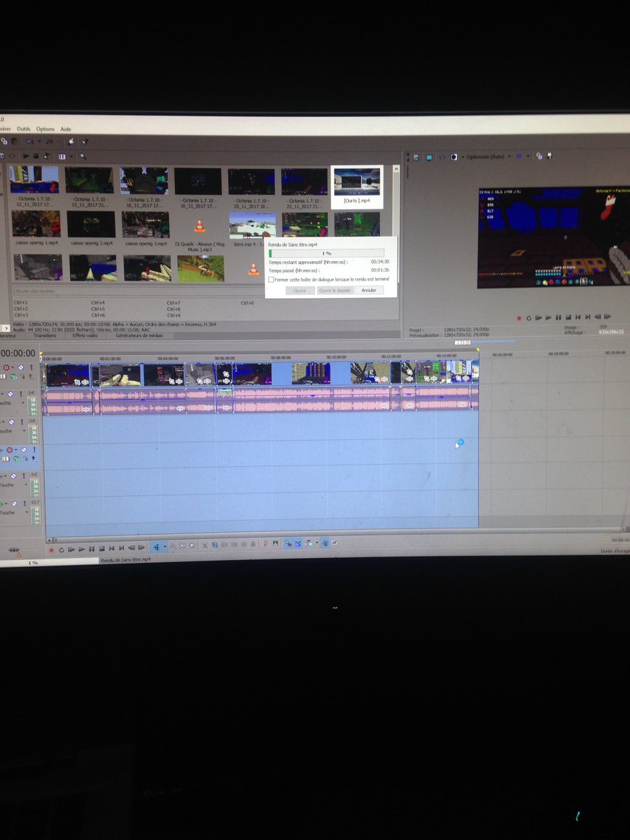Screen dimensions: 630x840
Task: Switch to the Générateurs de médias tab
Action: [x=139, y=335]
